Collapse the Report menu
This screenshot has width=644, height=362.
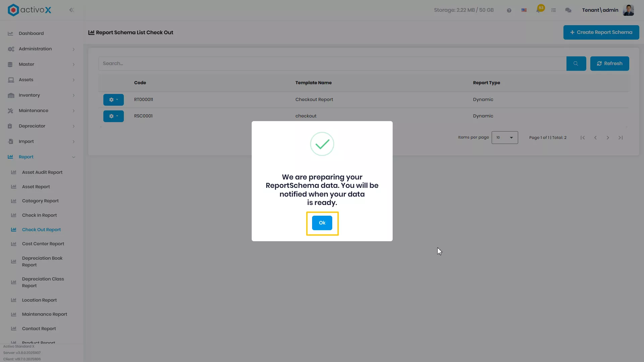tap(41, 157)
